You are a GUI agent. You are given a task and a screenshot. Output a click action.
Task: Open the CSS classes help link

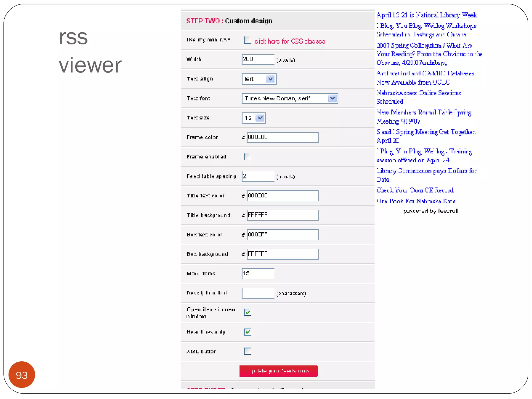tap(290, 41)
